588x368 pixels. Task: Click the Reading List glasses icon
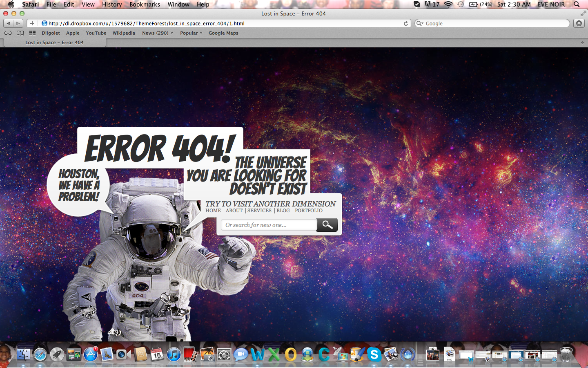8,33
